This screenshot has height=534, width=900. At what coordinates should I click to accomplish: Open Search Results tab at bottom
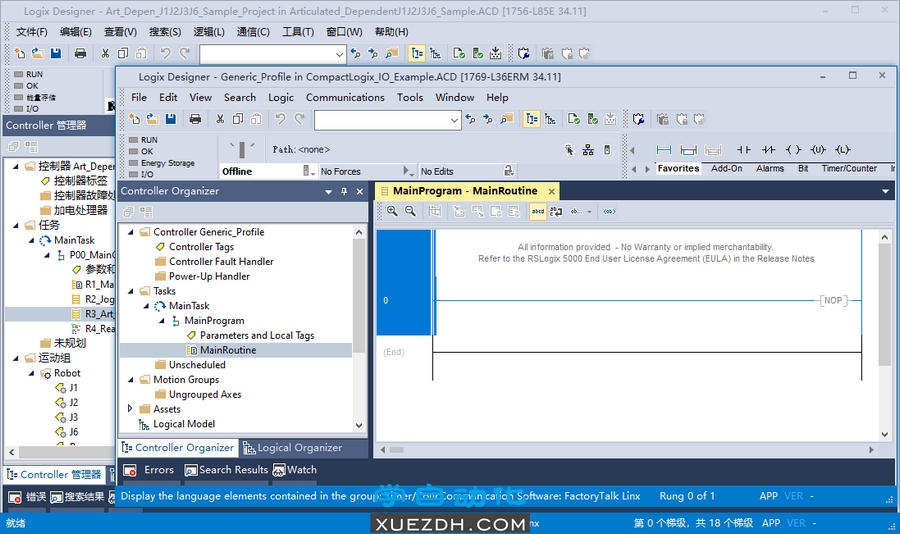pos(226,470)
